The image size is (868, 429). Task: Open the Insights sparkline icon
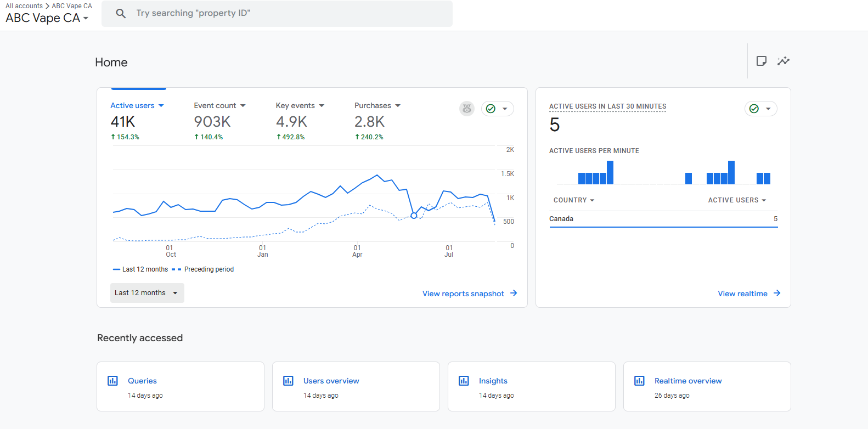[783, 61]
